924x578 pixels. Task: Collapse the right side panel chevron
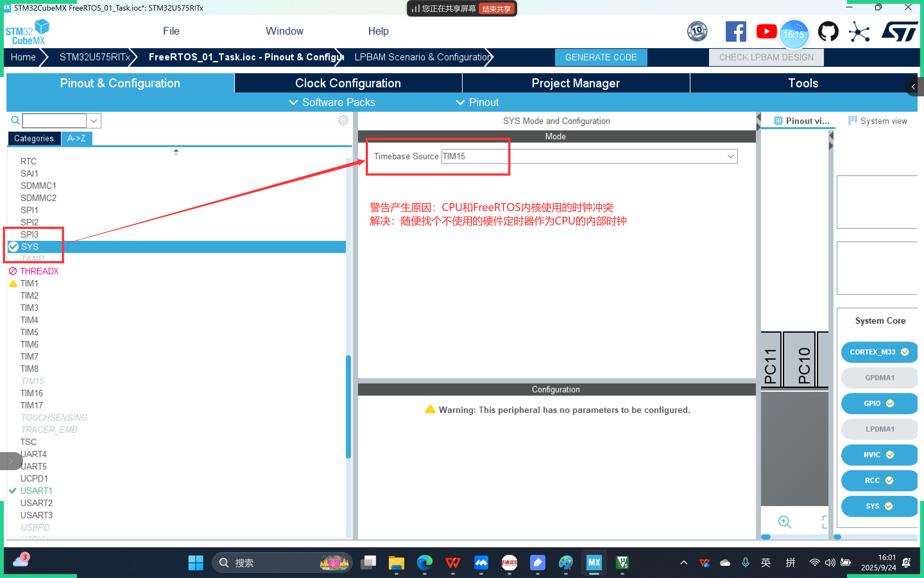pyautogui.click(x=913, y=86)
